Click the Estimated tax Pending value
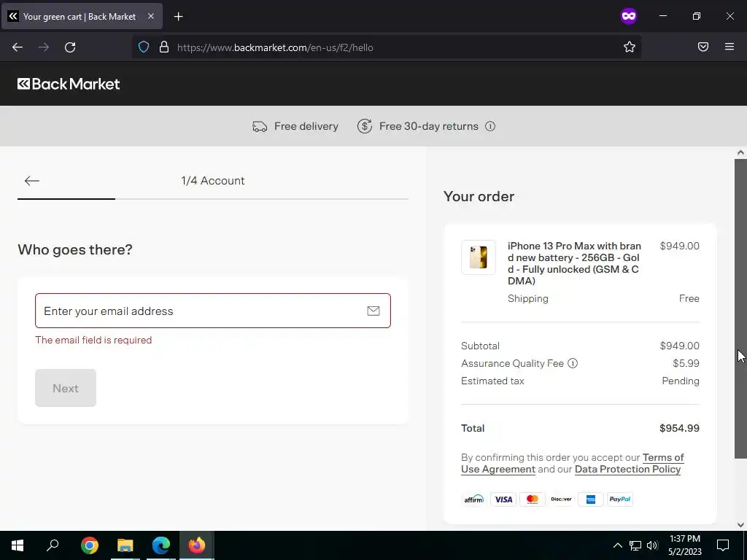The image size is (747, 560). pos(681,381)
